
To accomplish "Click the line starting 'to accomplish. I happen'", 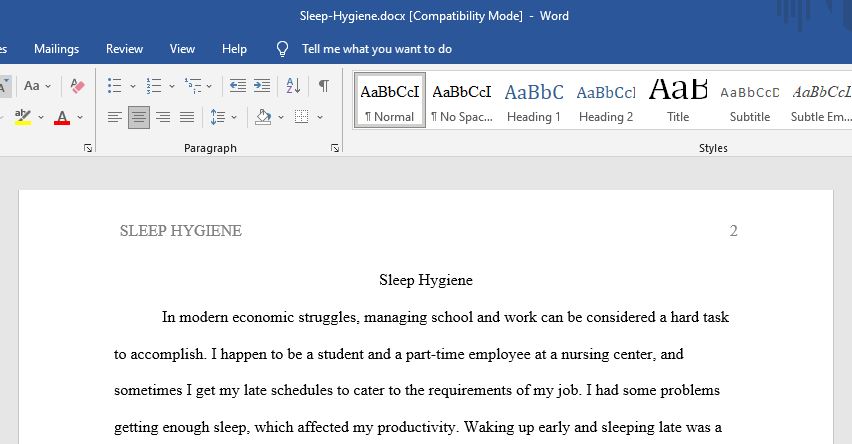I will [x=398, y=354].
